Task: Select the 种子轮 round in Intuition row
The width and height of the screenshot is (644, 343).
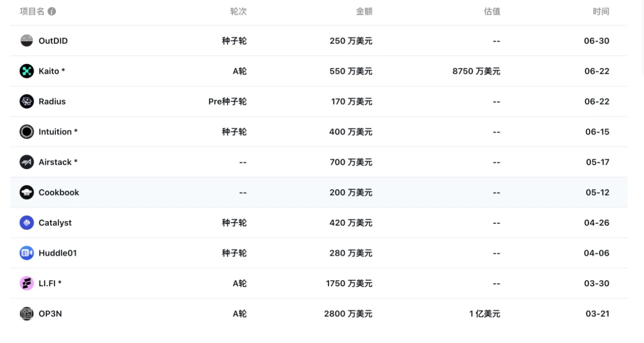Action: (x=234, y=132)
